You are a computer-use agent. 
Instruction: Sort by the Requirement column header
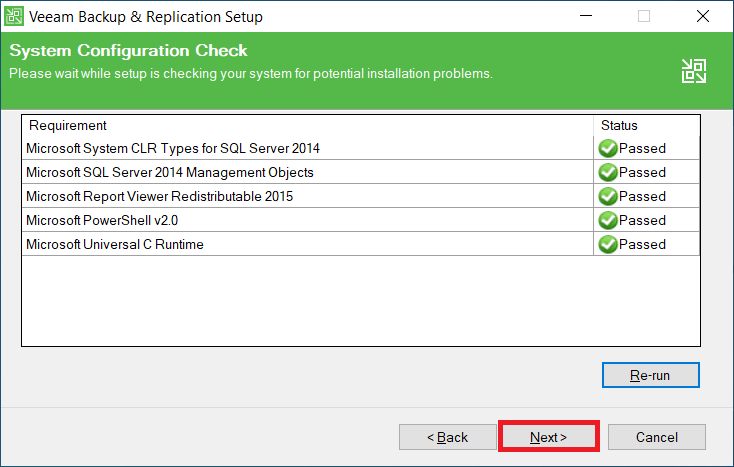tap(300, 126)
